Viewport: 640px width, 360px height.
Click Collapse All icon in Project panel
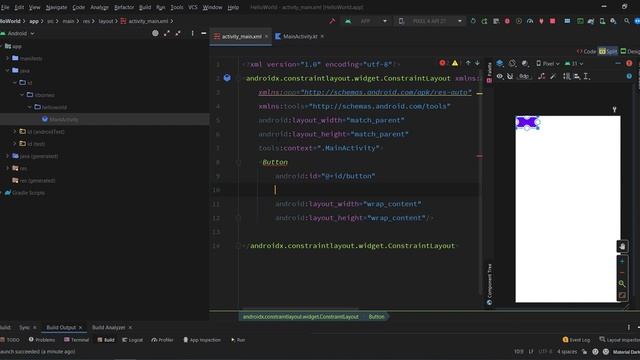coord(178,33)
